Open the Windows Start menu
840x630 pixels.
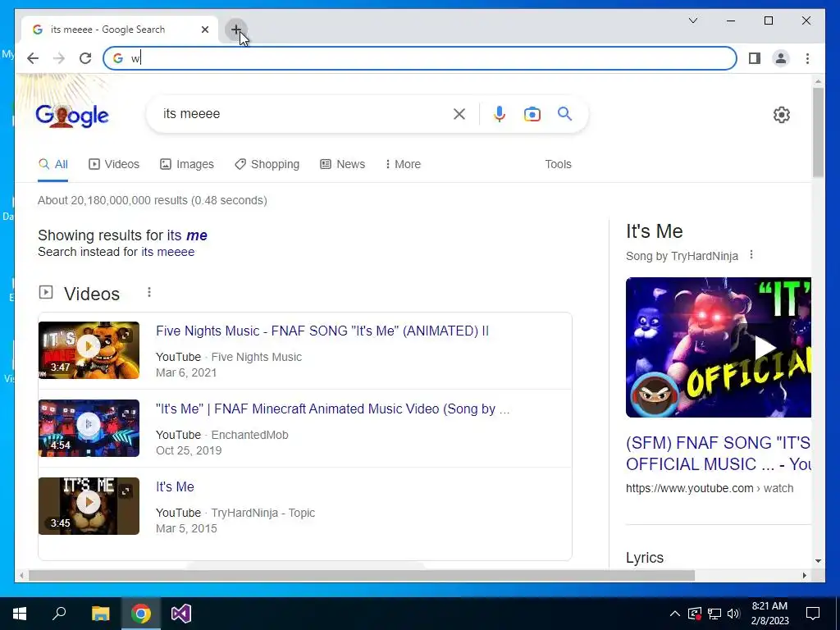20,614
